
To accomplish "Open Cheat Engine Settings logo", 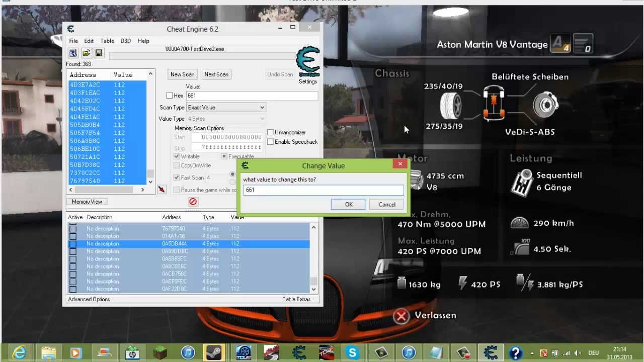I will (x=308, y=62).
